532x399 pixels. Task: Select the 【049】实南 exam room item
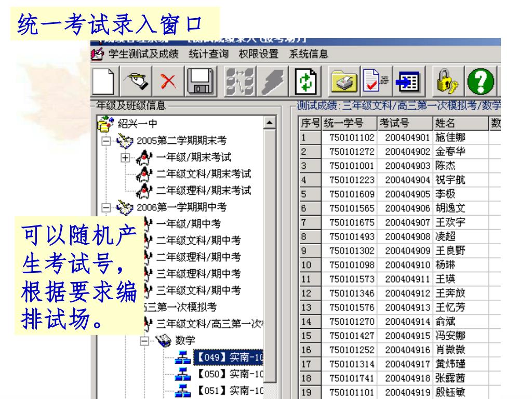click(x=229, y=357)
